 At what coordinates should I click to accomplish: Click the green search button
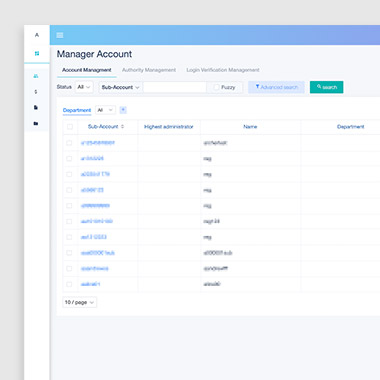pyautogui.click(x=326, y=87)
